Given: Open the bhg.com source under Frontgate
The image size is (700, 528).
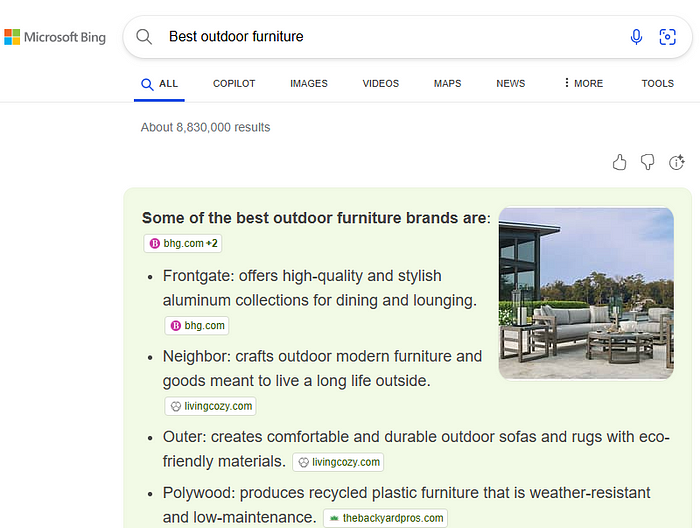Looking at the screenshot, I should [x=196, y=325].
